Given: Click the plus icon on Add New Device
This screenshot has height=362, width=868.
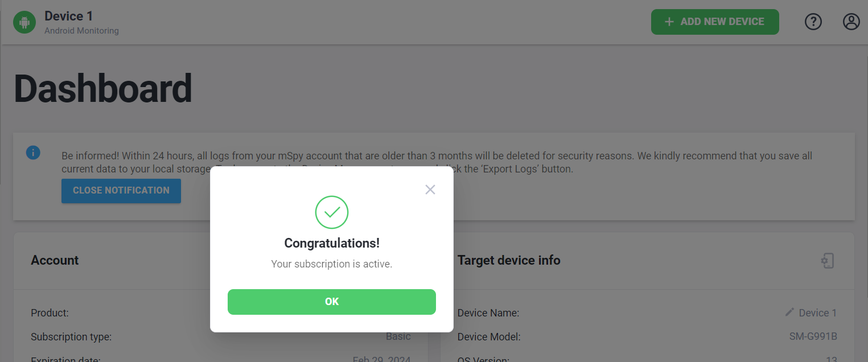Looking at the screenshot, I should [x=669, y=22].
